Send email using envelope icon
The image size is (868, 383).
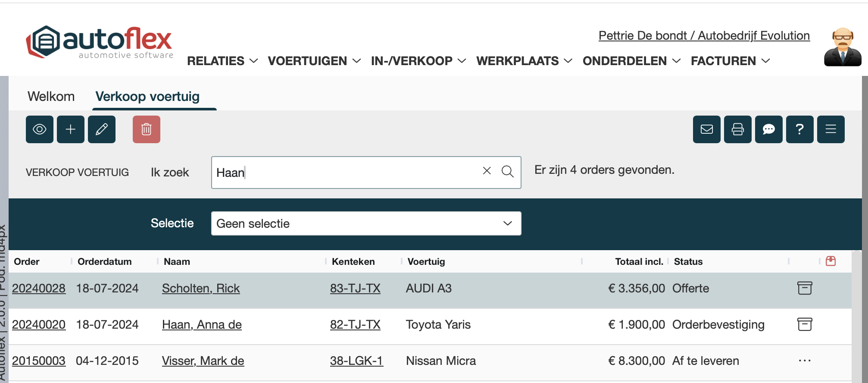pos(707,129)
